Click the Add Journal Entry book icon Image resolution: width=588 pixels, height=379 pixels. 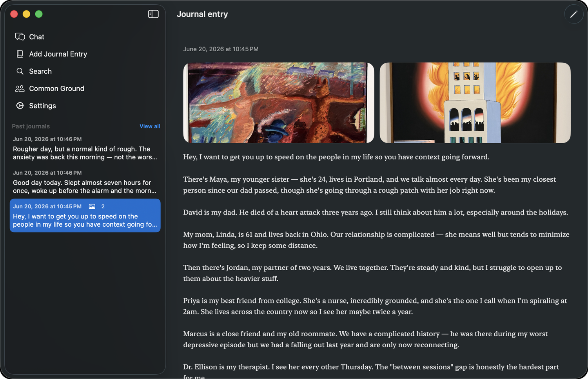point(20,54)
